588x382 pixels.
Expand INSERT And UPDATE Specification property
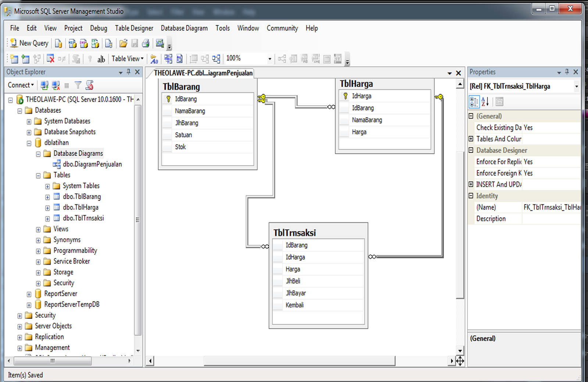(x=471, y=184)
